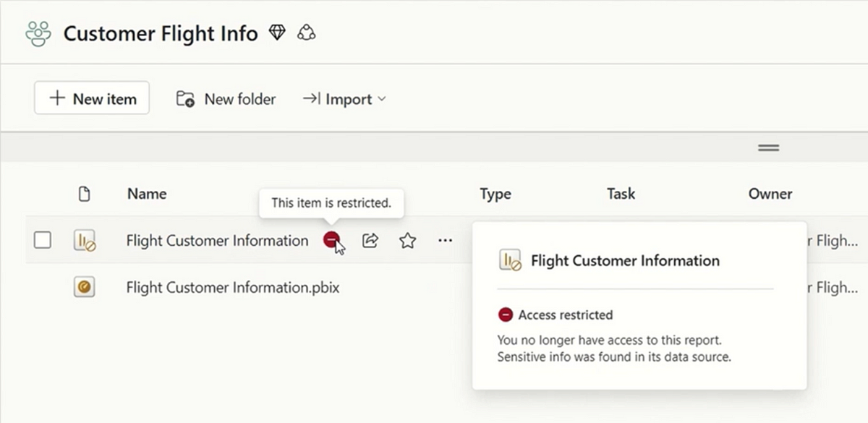
Task: Create a New folder
Action: coord(226,99)
